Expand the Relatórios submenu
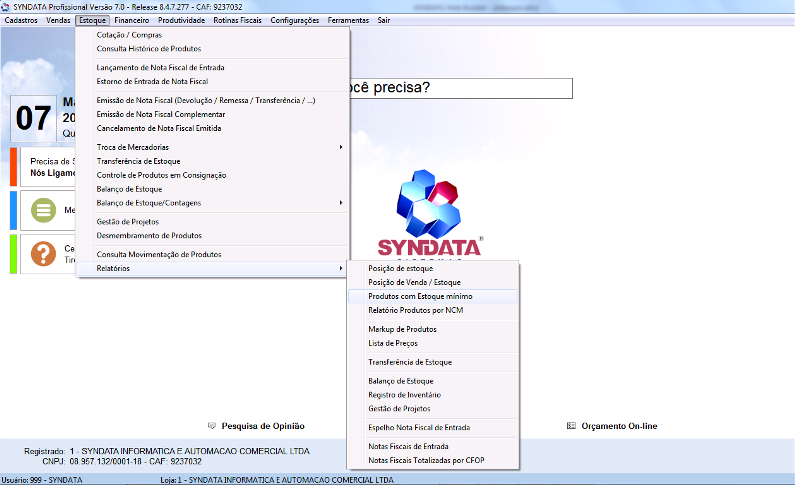Viewport: 795px width, 485px height. click(x=213, y=268)
